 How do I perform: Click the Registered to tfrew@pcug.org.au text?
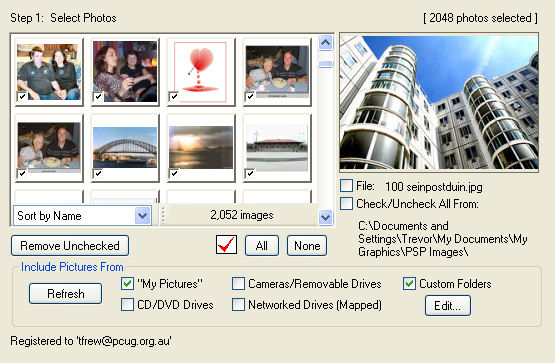91,341
